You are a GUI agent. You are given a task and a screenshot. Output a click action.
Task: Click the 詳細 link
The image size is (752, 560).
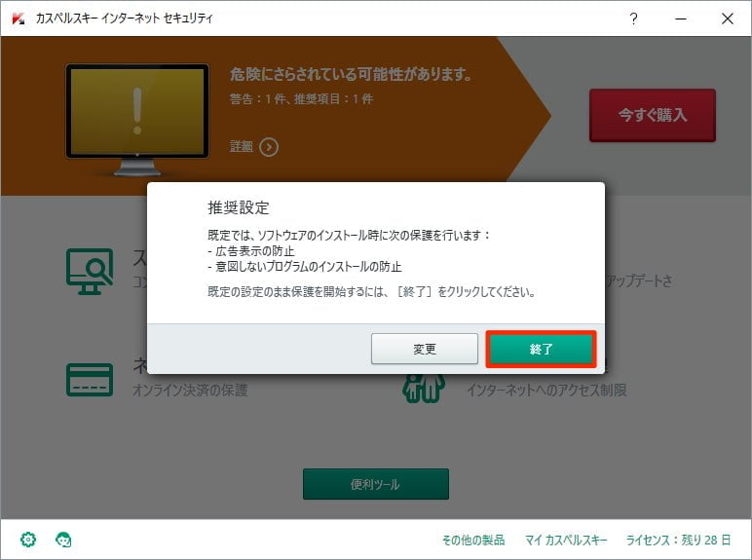coord(242,146)
